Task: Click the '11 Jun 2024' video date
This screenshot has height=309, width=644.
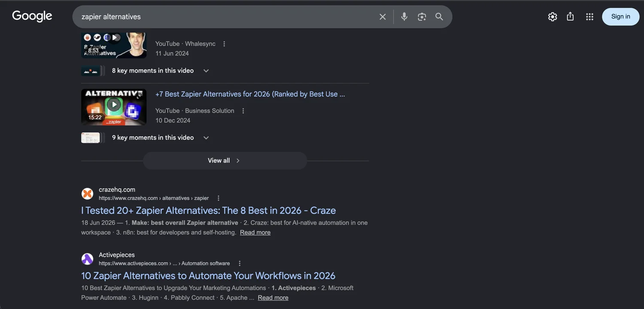Action: pyautogui.click(x=172, y=54)
